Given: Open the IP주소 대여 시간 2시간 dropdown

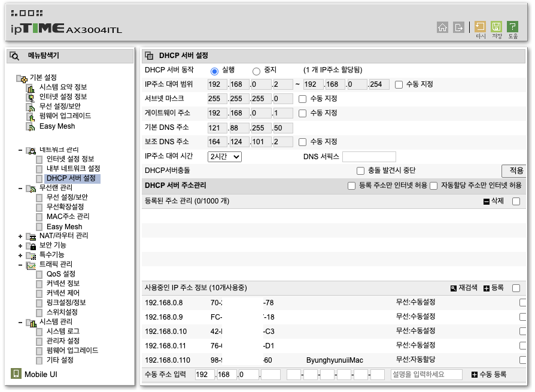Looking at the screenshot, I should pyautogui.click(x=224, y=157).
